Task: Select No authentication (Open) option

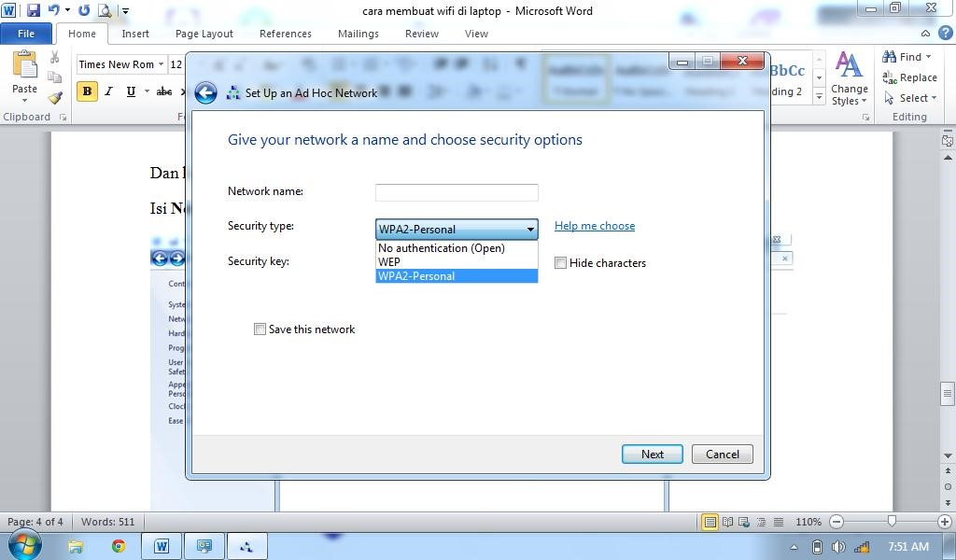Action: coord(457,248)
